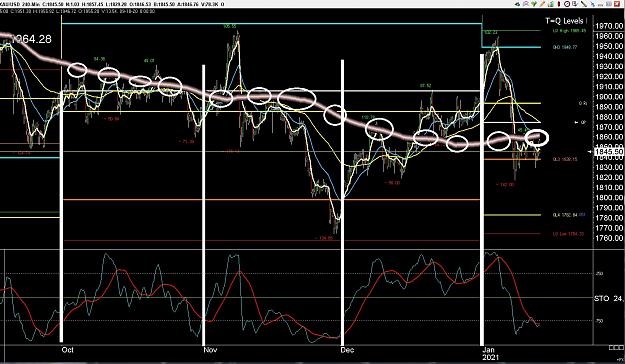Click the round clock-like icon in the toolbar

coord(567,4)
